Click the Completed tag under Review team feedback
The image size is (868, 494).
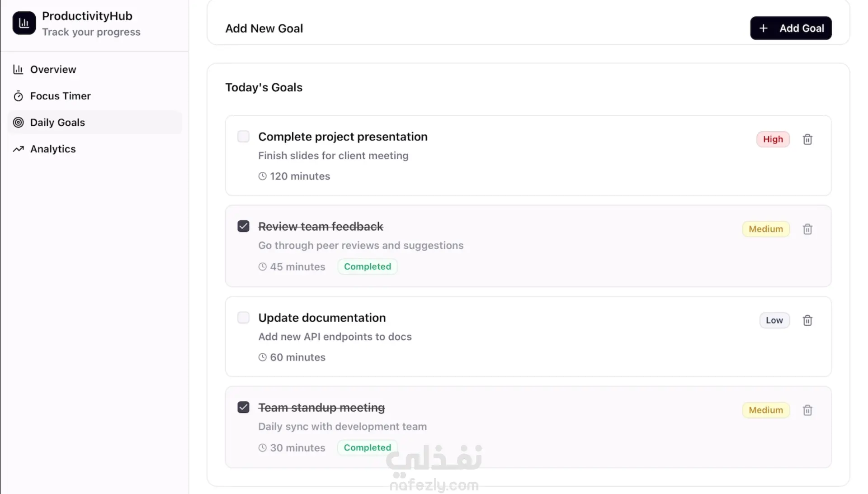367,266
